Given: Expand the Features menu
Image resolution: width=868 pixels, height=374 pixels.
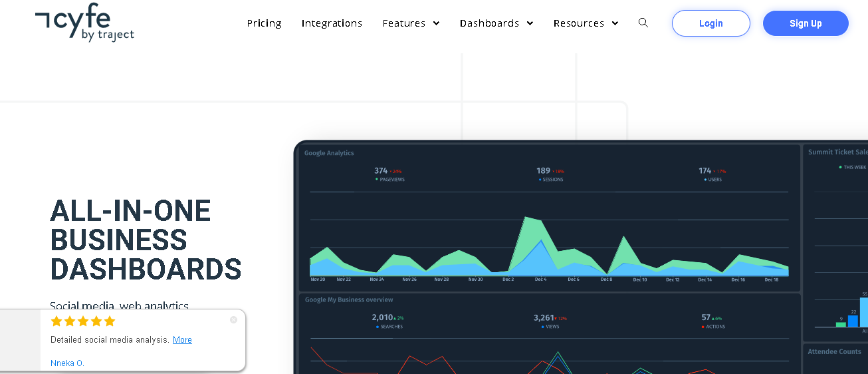Looking at the screenshot, I should click(411, 23).
